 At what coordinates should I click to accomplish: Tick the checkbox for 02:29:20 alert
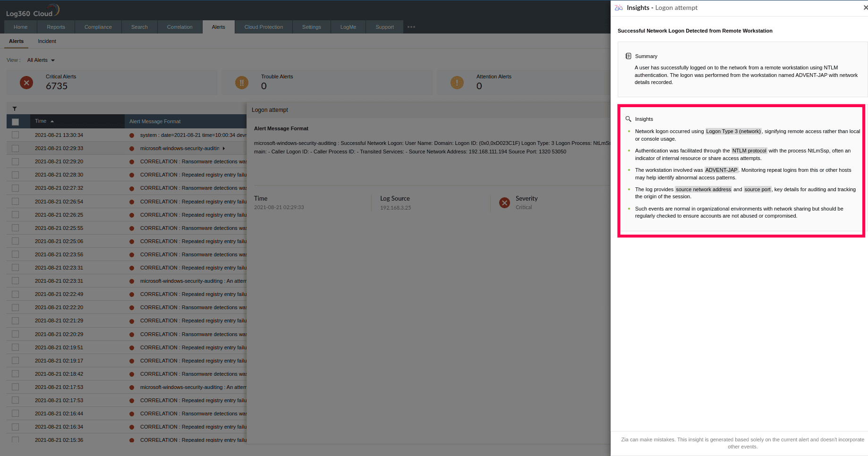pyautogui.click(x=15, y=161)
